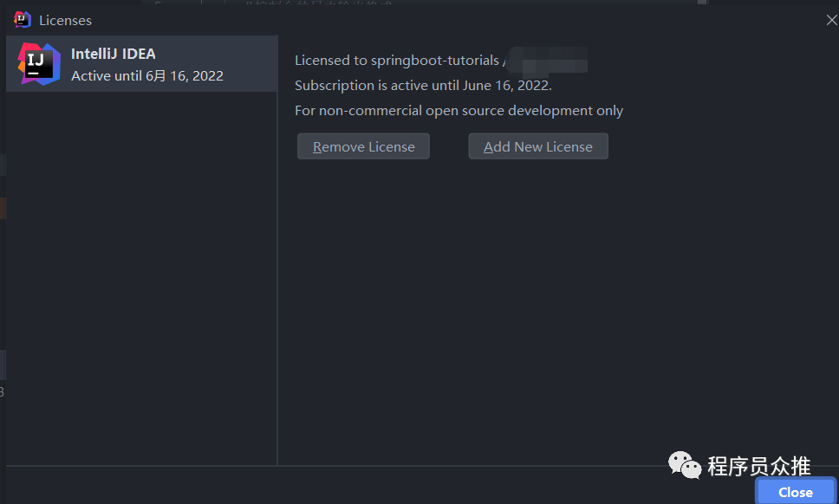Click the bottom footer bar area
The height and width of the screenshot is (504, 839).
tap(347, 485)
